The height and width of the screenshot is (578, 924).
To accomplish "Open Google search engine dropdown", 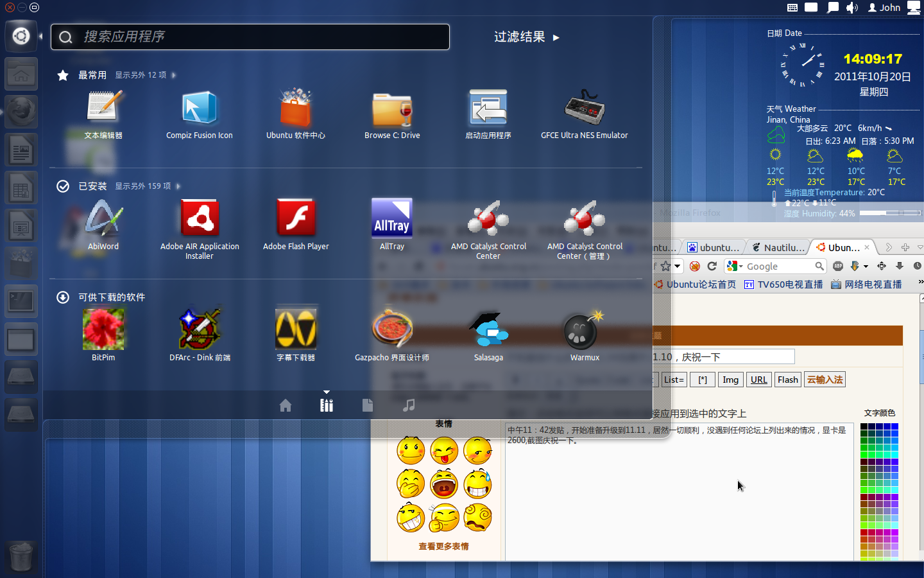I will click(x=735, y=266).
